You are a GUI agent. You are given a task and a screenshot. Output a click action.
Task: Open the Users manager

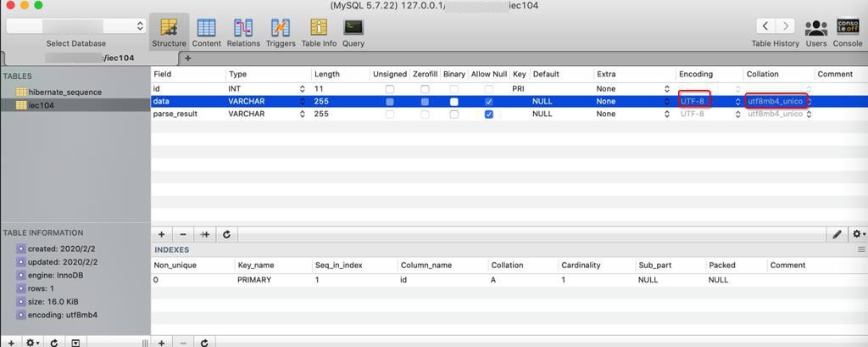(x=816, y=32)
